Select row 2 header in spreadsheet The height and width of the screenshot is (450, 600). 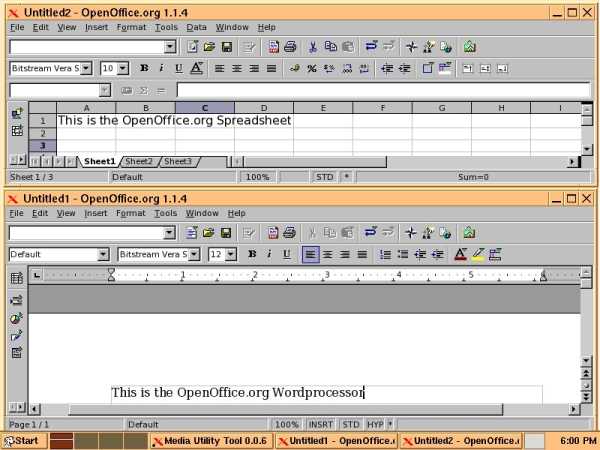pos(42,133)
